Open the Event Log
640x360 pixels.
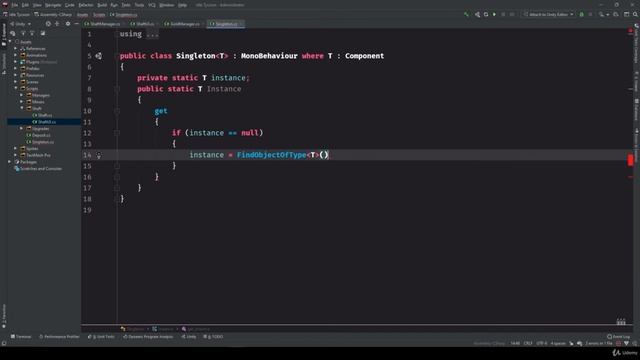pos(618,337)
